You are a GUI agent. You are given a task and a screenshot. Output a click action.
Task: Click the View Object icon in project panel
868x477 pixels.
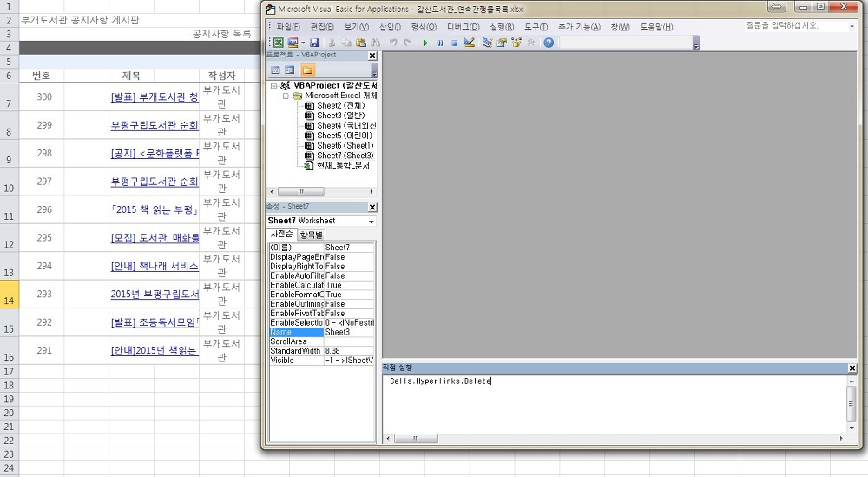(290, 70)
